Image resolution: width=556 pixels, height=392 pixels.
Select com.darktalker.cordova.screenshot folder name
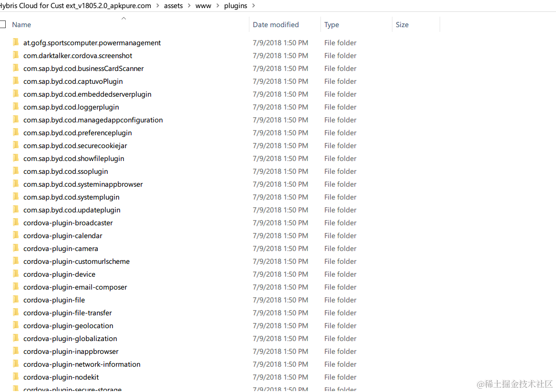pos(78,56)
